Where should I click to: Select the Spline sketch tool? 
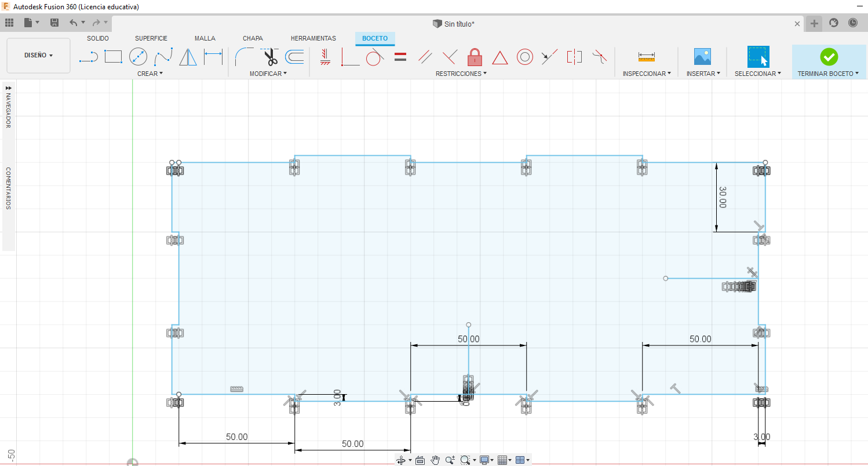[163, 57]
